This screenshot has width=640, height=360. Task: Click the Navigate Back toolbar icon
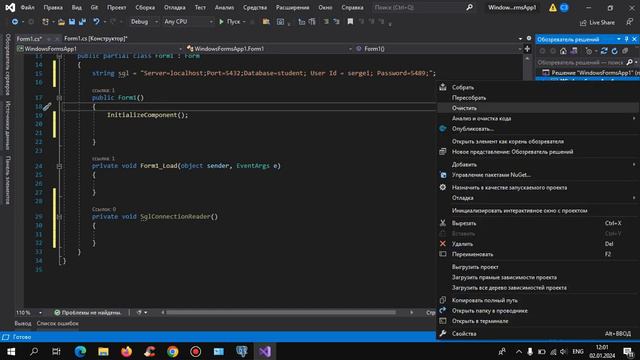[15, 22]
